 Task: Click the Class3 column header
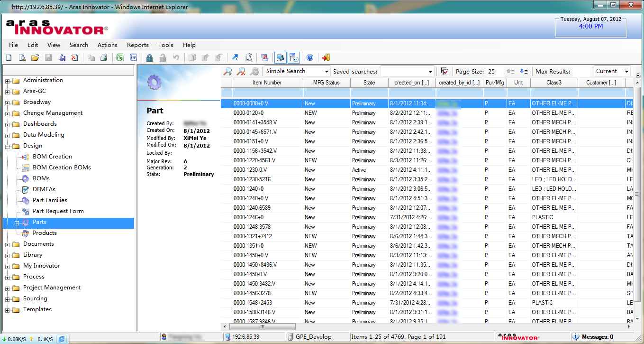coord(554,83)
